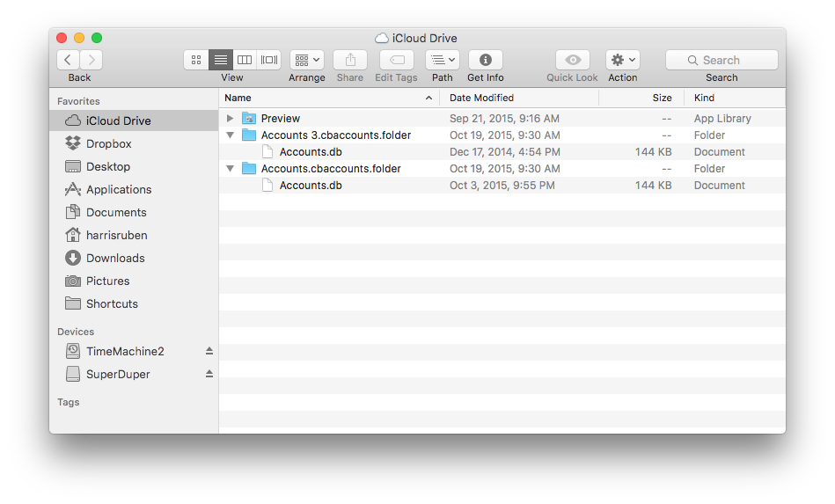Open Downloads in the sidebar

click(x=134, y=258)
